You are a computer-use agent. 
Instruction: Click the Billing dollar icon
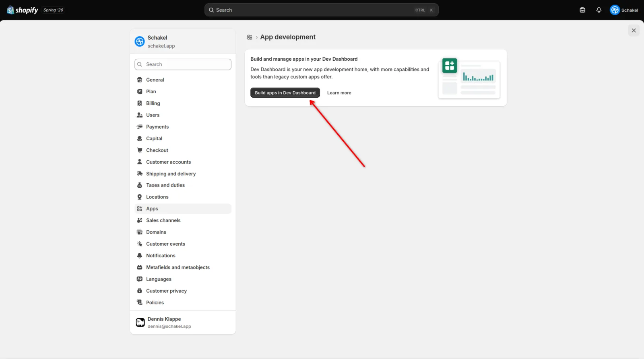tap(140, 103)
